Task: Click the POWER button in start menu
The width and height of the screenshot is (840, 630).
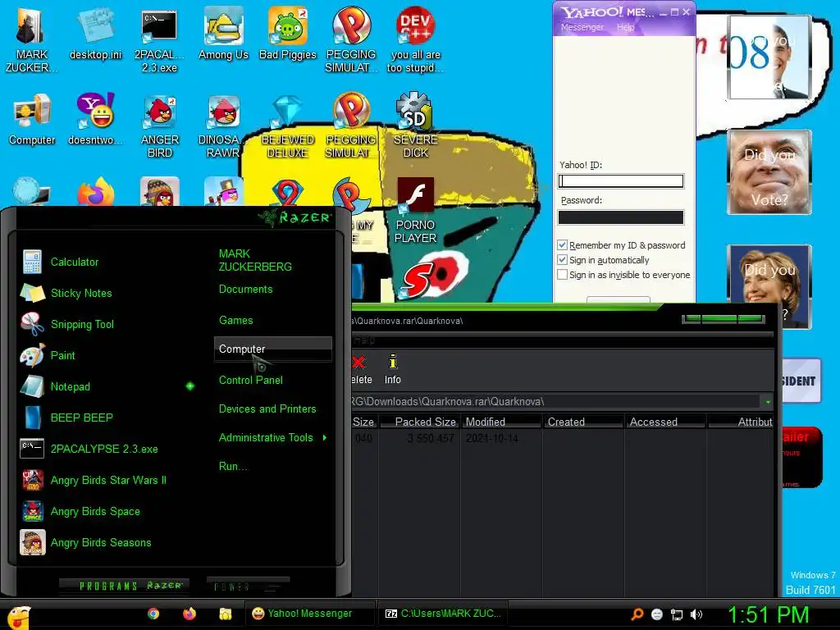Action: pos(248,586)
